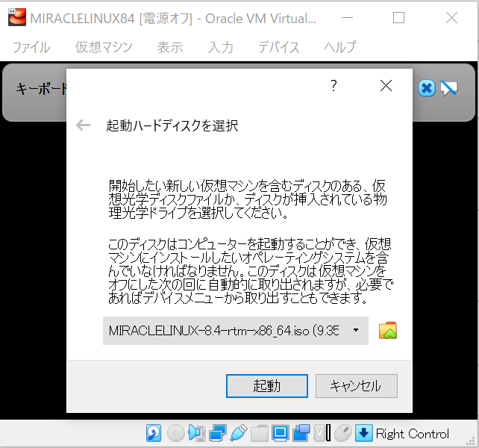Start the VM with 起動 button
Screen dimensions: 479x448
click(266, 386)
